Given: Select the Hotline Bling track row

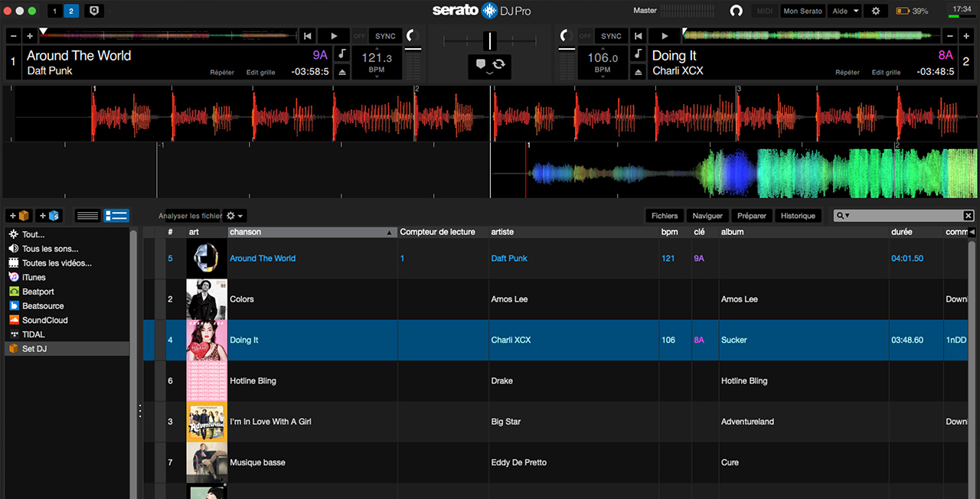Looking at the screenshot, I should point(555,380).
